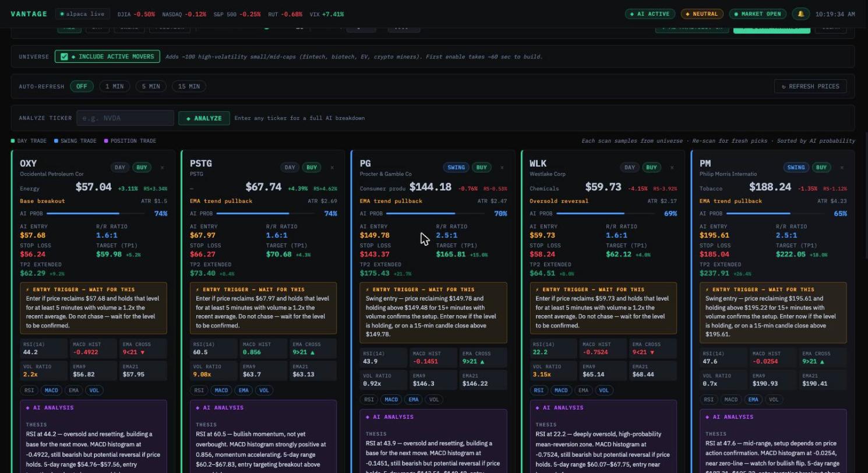868x473 pixels.
Task: Click the BUY badge on OXY
Action: [x=142, y=168]
